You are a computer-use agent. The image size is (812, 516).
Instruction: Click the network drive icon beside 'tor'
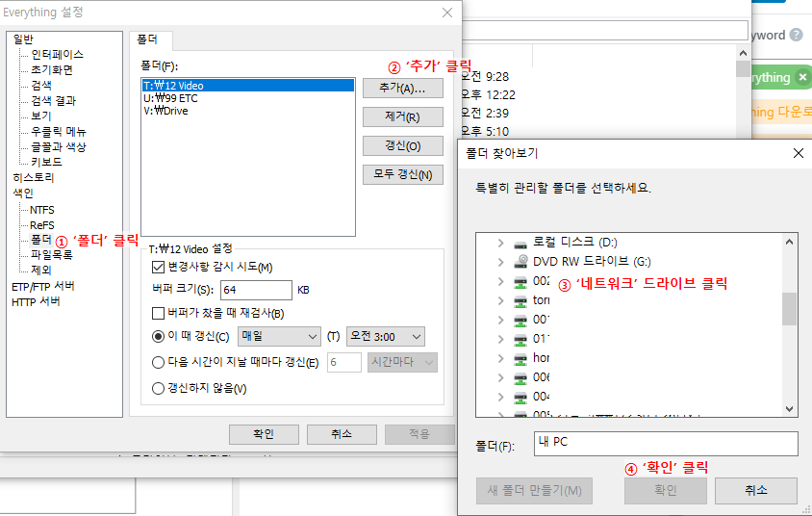(520, 301)
